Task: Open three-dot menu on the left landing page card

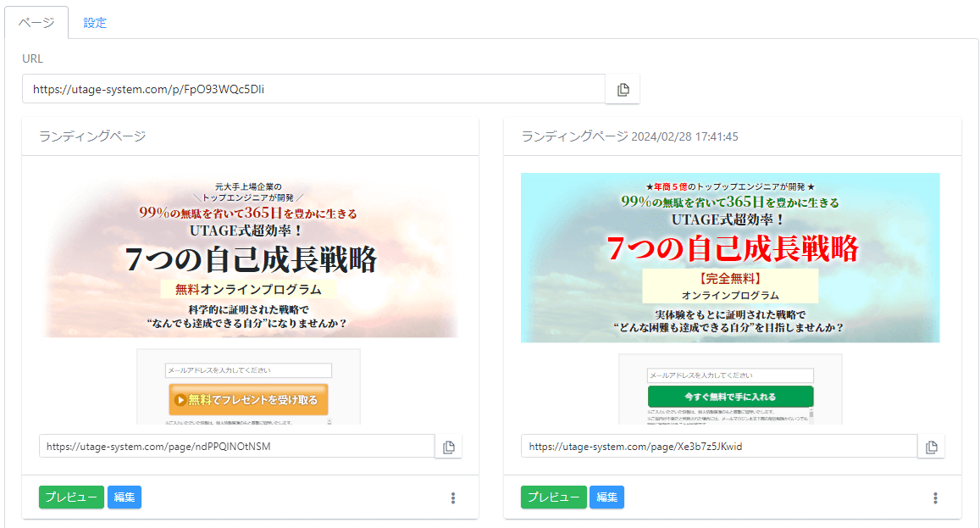Action: pos(453,498)
